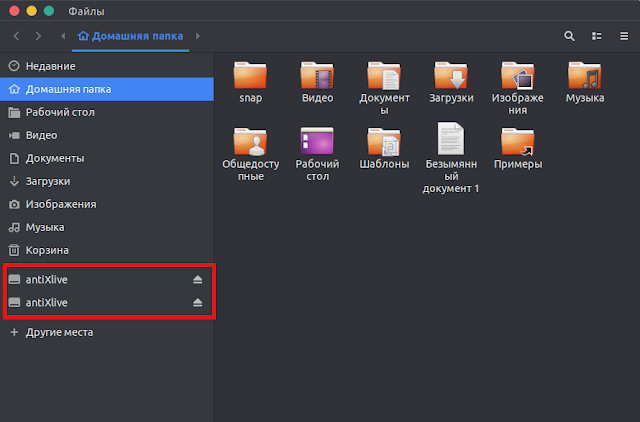This screenshot has width=640, height=422.
Task: Click the download arrow icon in the sidebar
Action: [14, 181]
